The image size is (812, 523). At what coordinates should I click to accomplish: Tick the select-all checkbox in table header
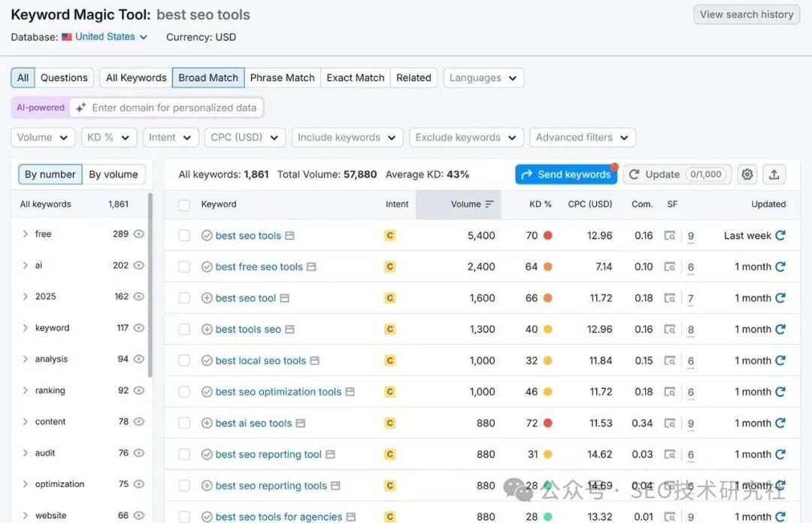coord(184,205)
